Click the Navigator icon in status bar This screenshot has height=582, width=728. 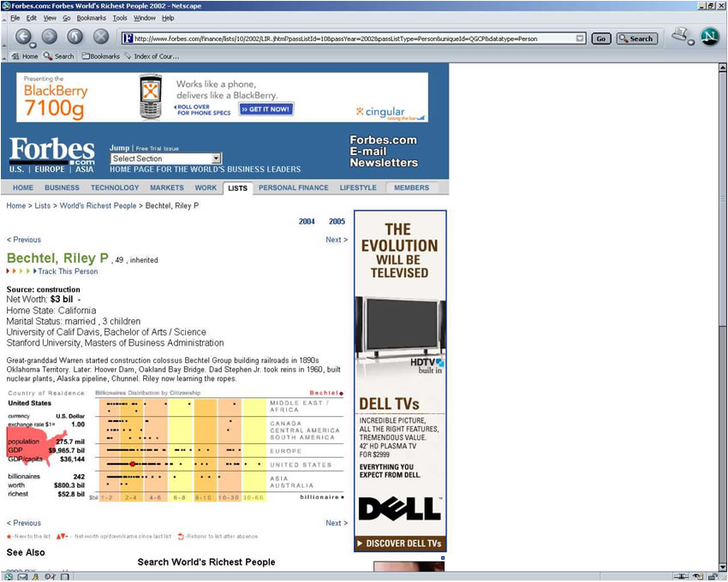[9, 577]
